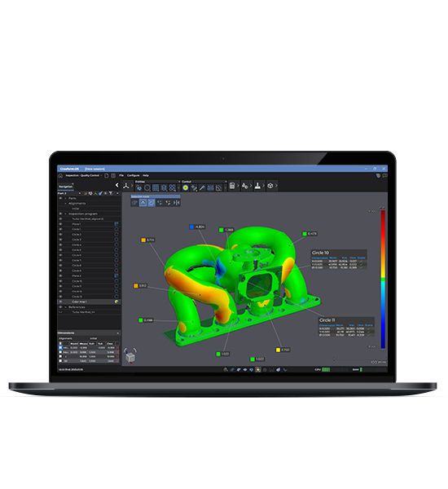This screenshot has width=448, height=489.
Task: Collapse the navigation panel left arrow
Action: pos(117,185)
